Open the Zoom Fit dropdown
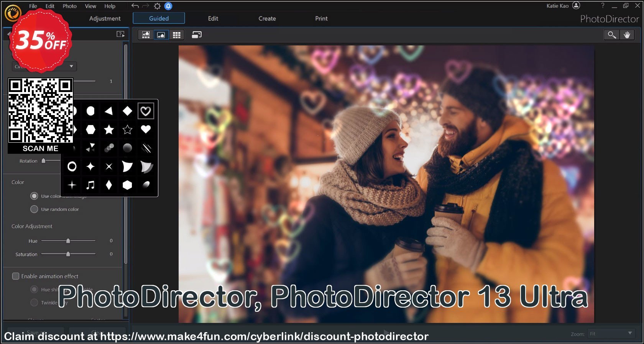 (611, 334)
